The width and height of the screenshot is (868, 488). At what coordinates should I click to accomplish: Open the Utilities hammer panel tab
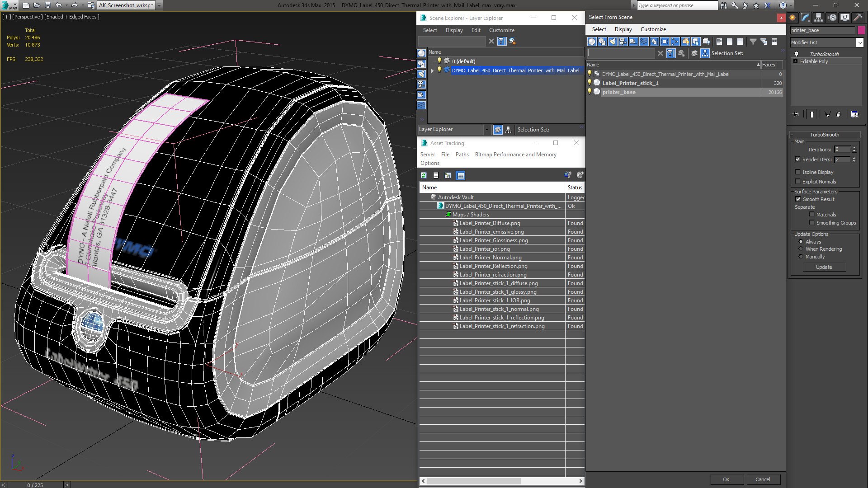(858, 18)
